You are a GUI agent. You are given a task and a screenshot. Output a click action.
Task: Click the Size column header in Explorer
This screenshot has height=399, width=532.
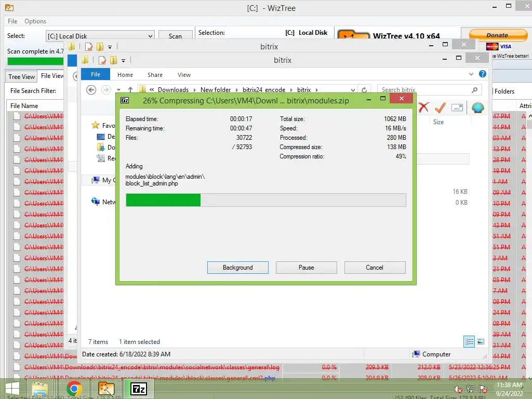pos(438,122)
